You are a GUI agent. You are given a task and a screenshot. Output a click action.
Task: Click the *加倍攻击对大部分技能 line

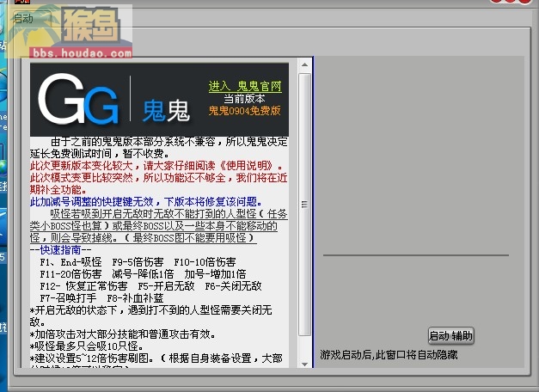pos(123,334)
